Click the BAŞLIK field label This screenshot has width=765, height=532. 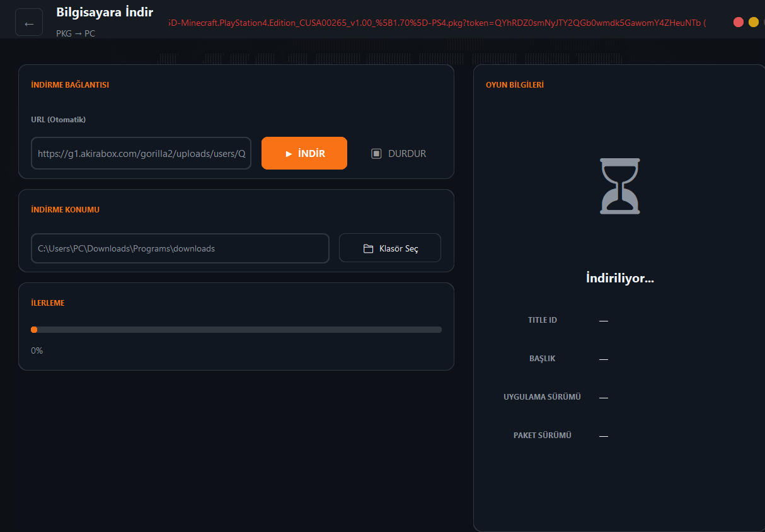point(542,359)
